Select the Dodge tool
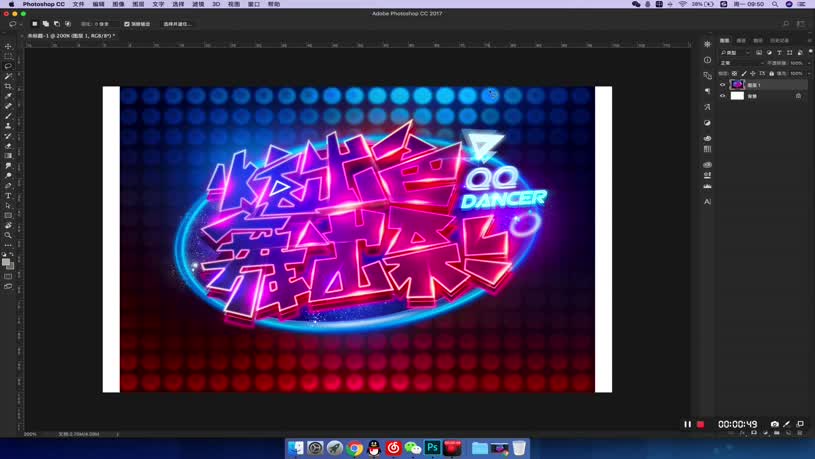This screenshot has height=459, width=815. [x=8, y=175]
